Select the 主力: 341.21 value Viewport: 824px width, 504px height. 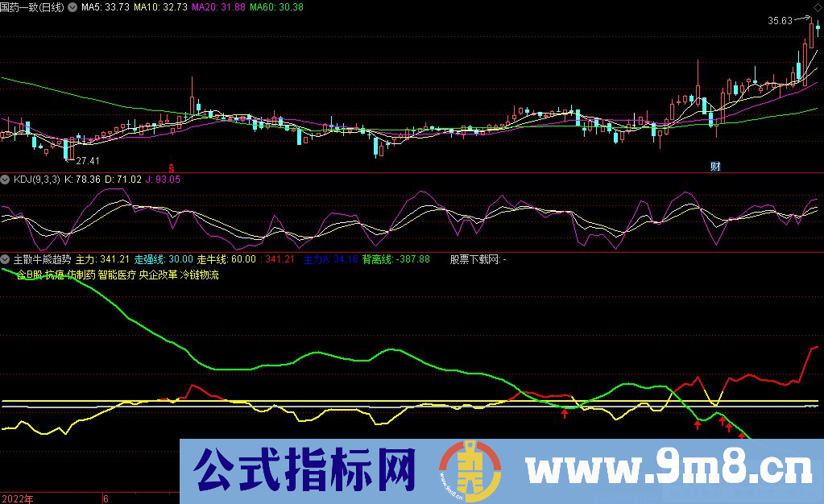(102, 259)
